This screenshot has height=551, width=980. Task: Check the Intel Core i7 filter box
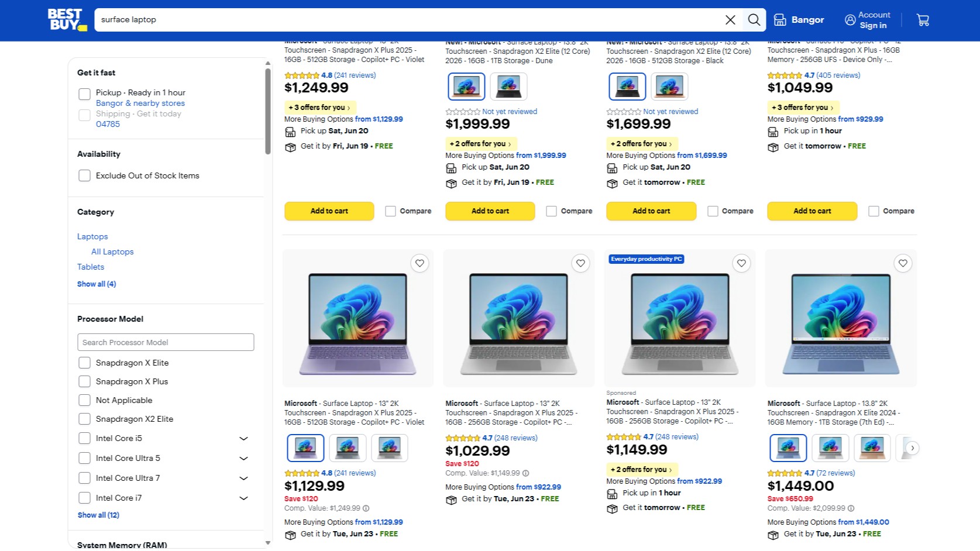point(84,498)
